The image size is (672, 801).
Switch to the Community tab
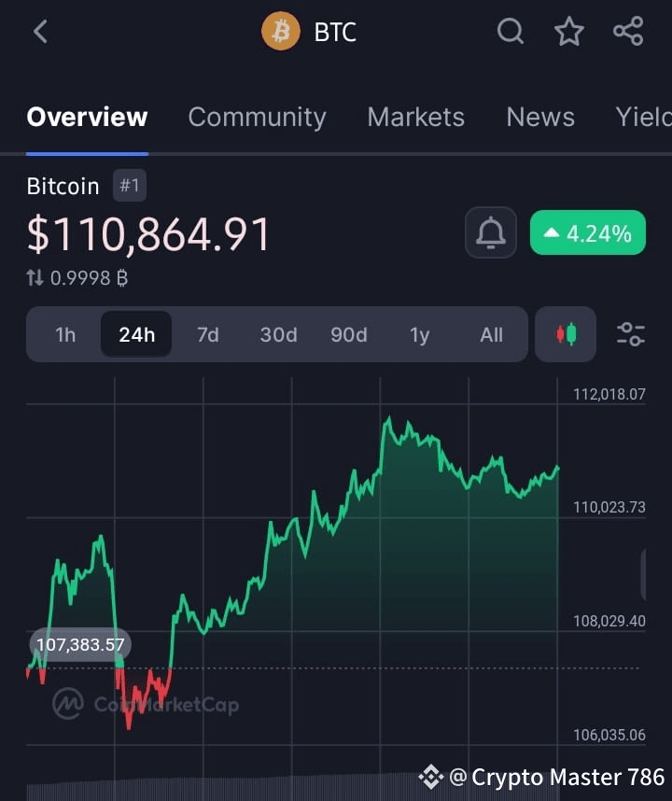coord(257,118)
